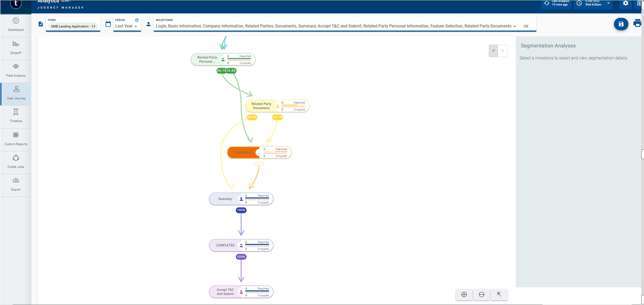Click the Segmentation Analyses heading

(x=548, y=46)
